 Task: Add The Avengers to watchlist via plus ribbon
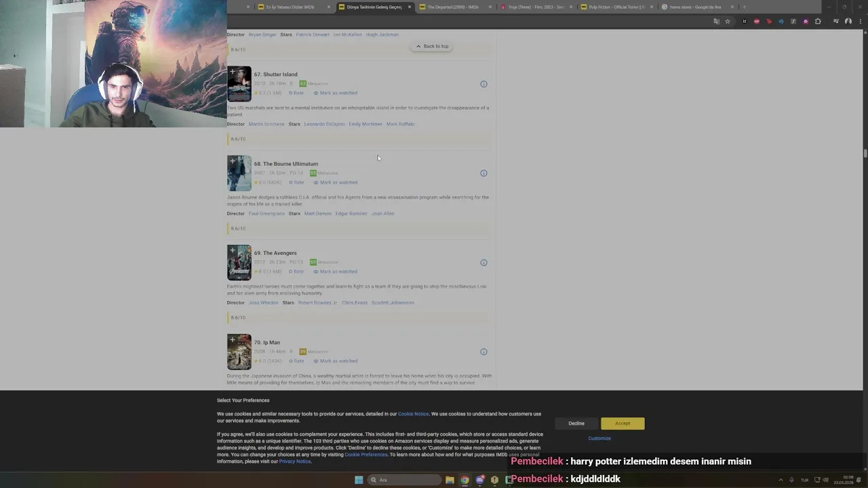[232, 250]
